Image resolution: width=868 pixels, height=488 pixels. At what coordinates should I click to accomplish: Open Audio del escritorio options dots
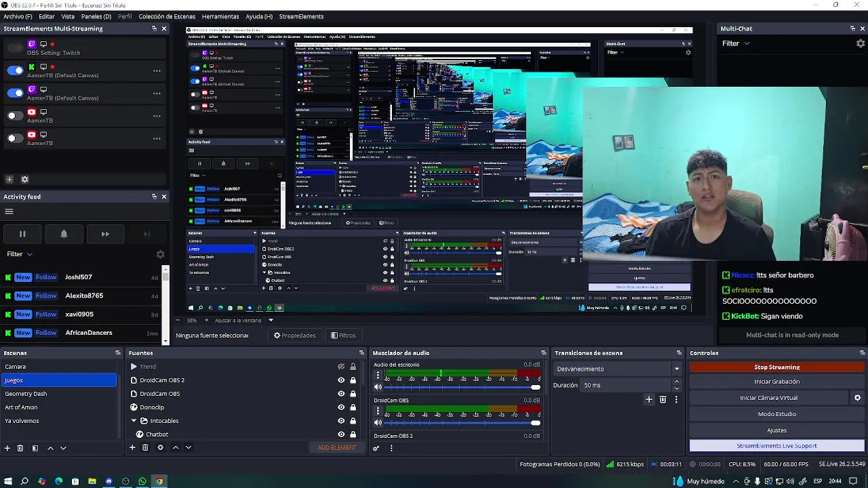[378, 375]
